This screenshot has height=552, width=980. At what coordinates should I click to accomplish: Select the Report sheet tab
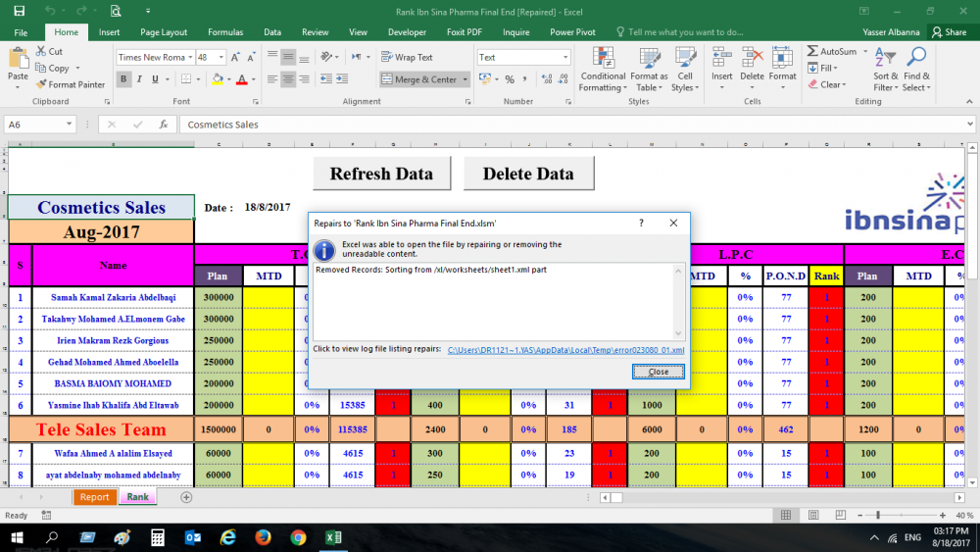tap(94, 497)
